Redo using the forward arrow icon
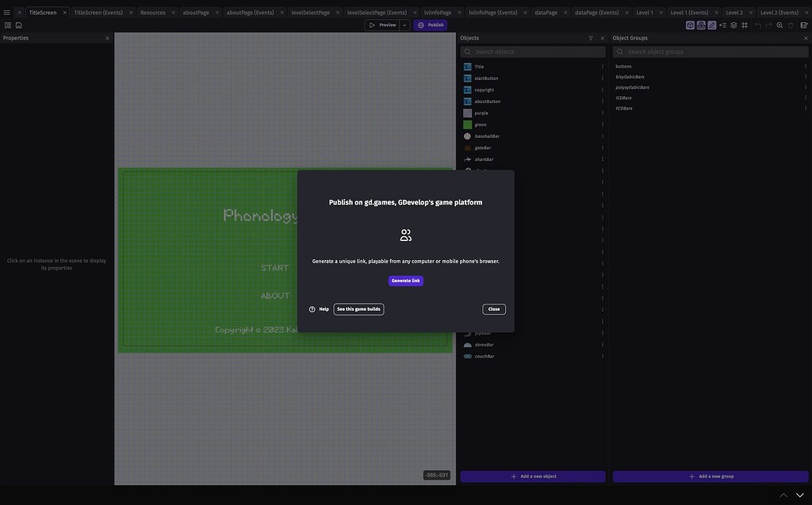Screen dimensions: 812x505 pyautogui.click(x=767, y=25)
